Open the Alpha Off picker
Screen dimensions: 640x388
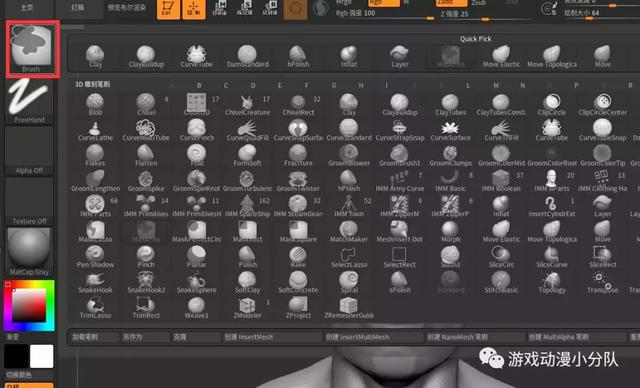(29, 152)
